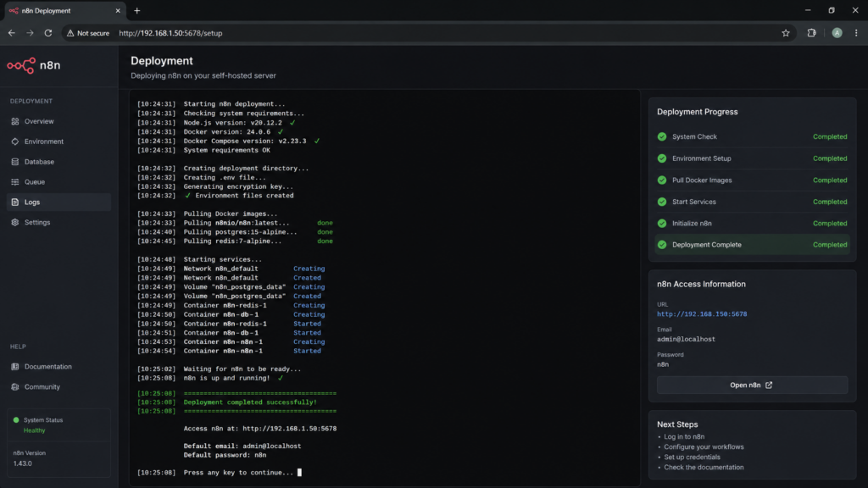Open the browser profile avatar
Image resolution: width=868 pixels, height=488 pixels.
tap(837, 33)
